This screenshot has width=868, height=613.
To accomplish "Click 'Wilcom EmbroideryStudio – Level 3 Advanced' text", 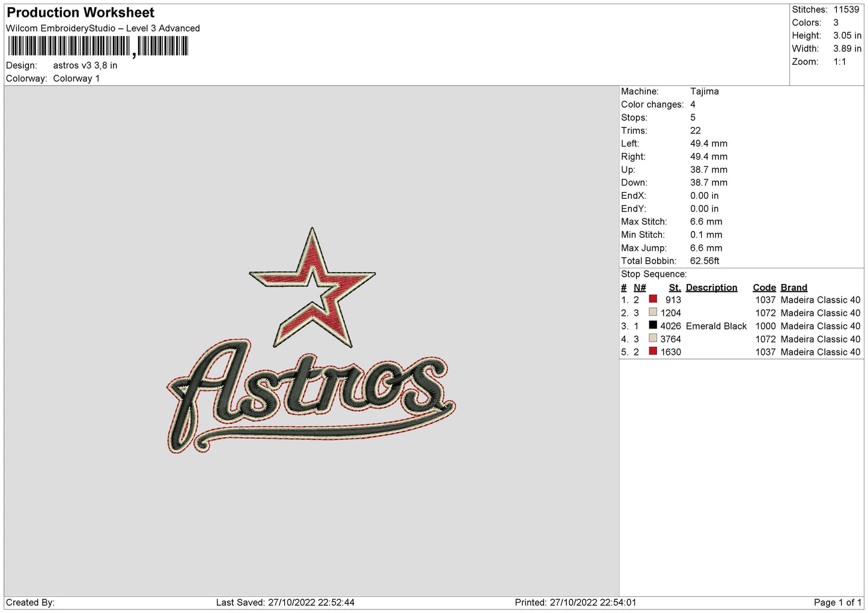I will [103, 28].
